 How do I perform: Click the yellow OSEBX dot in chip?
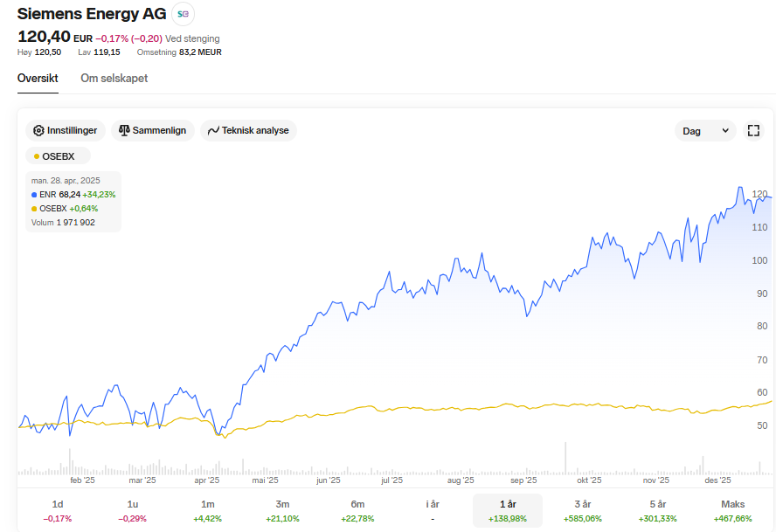coord(36,156)
